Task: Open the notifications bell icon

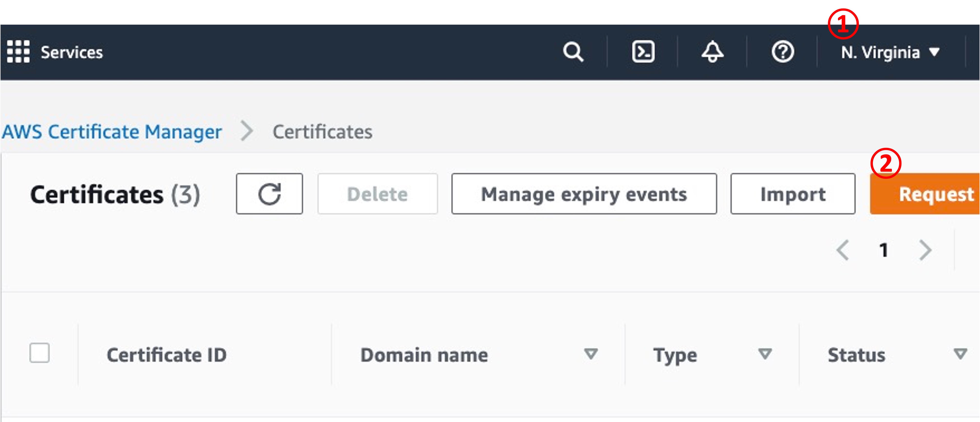Action: 712,52
